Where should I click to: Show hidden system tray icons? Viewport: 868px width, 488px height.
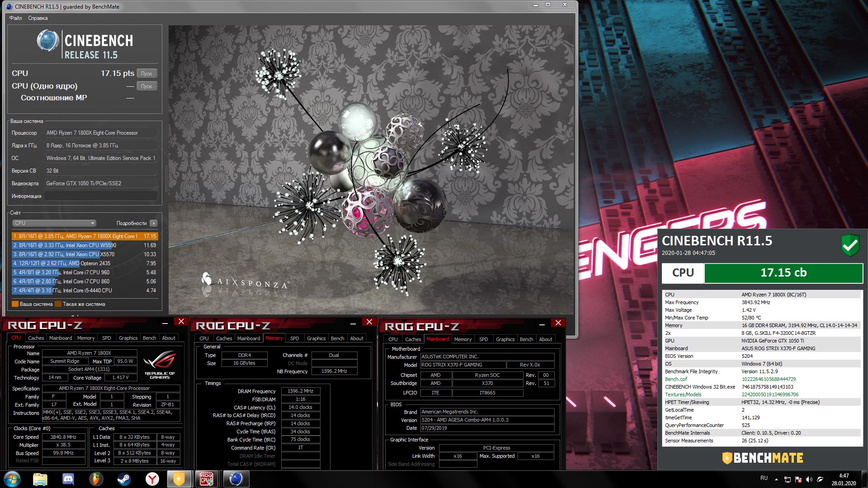coord(776,479)
